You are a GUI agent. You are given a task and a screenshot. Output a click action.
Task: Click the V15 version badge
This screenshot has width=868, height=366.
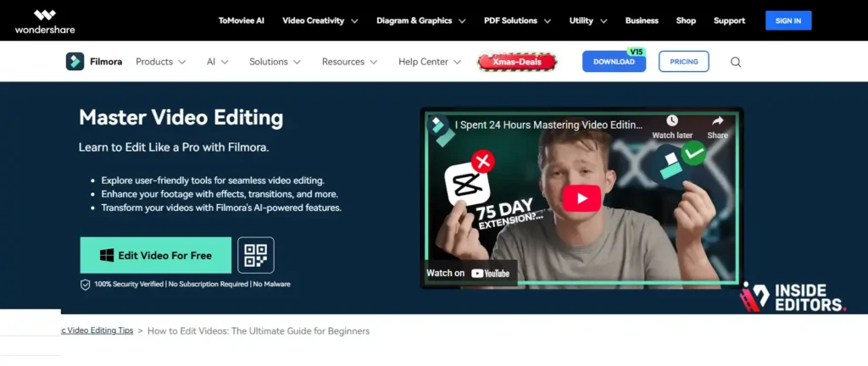(636, 52)
